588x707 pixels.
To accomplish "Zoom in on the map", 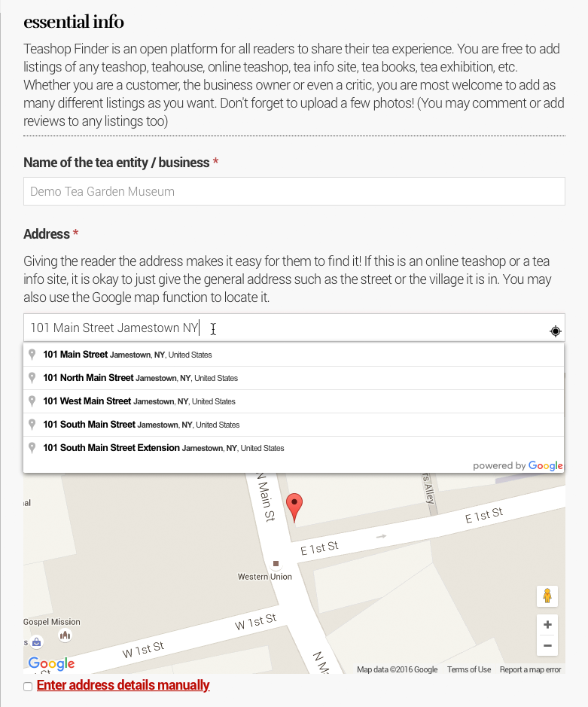I will coord(547,625).
